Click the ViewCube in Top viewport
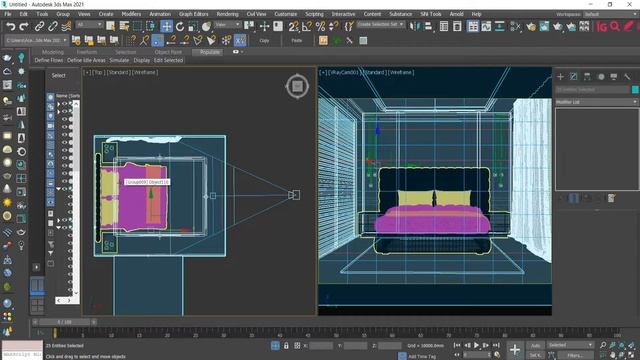Image resolution: width=640 pixels, height=360 pixels. point(297,86)
